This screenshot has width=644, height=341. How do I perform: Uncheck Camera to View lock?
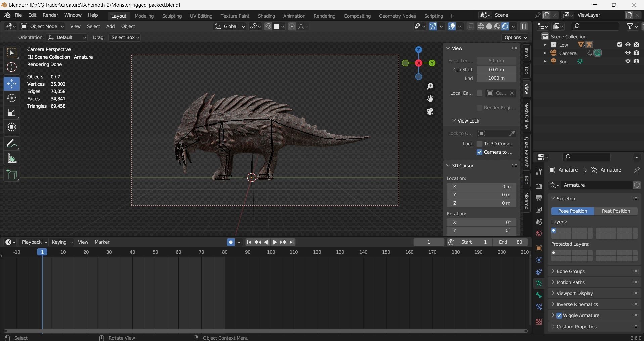(x=480, y=152)
